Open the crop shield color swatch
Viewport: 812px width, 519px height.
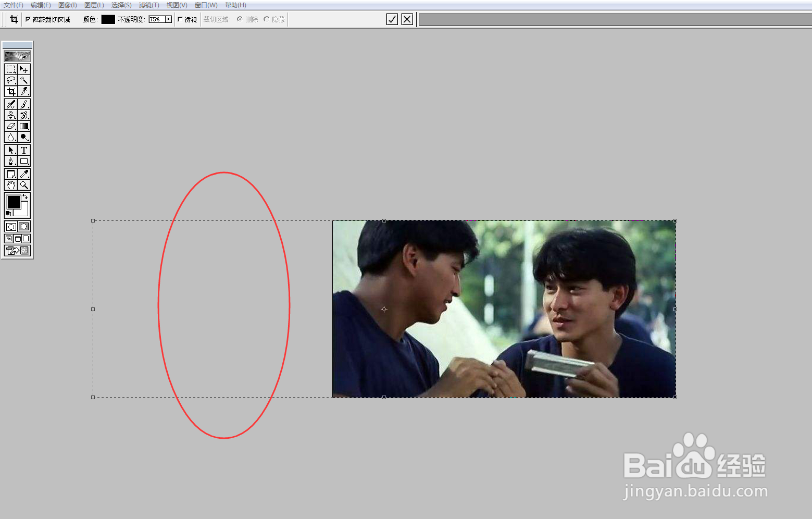tap(108, 19)
